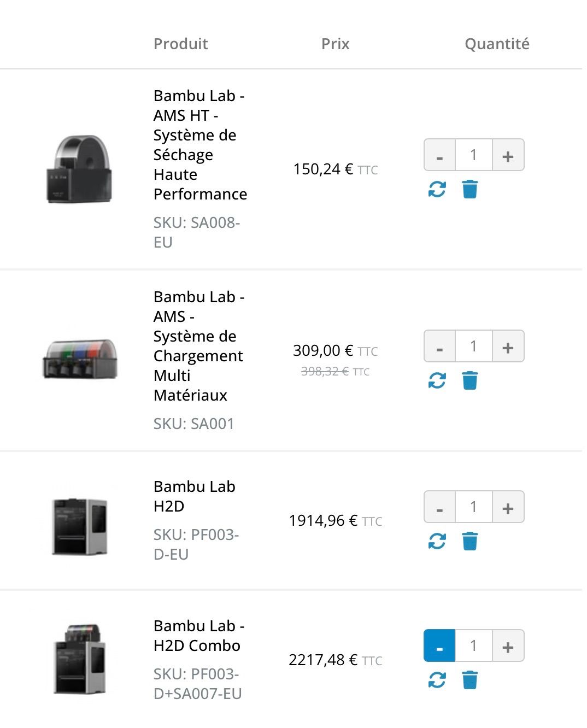Image resolution: width=587 pixels, height=728 pixels.
Task: Increase H2D Combo quantity with plus
Action: click(x=508, y=645)
